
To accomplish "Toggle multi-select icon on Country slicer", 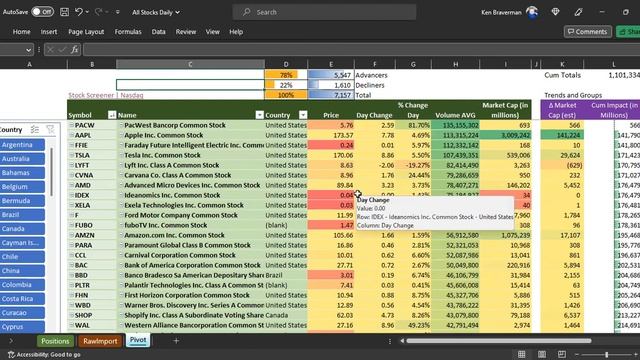I will [35, 130].
